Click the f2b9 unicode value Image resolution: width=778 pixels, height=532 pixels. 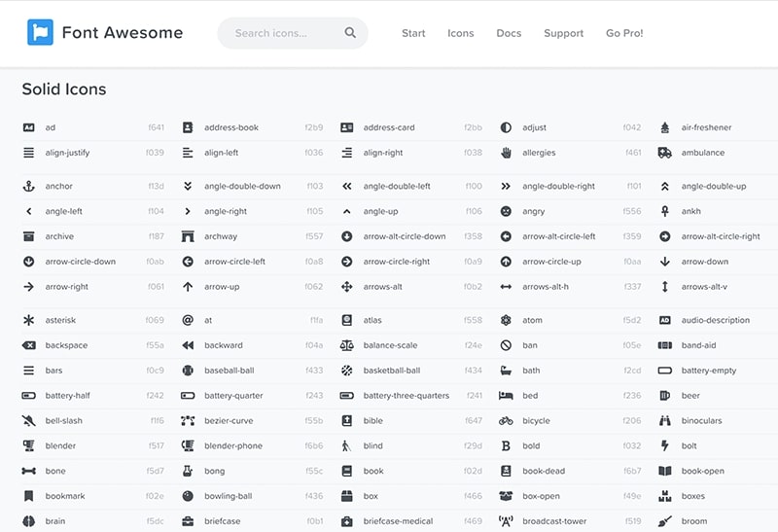click(x=313, y=127)
